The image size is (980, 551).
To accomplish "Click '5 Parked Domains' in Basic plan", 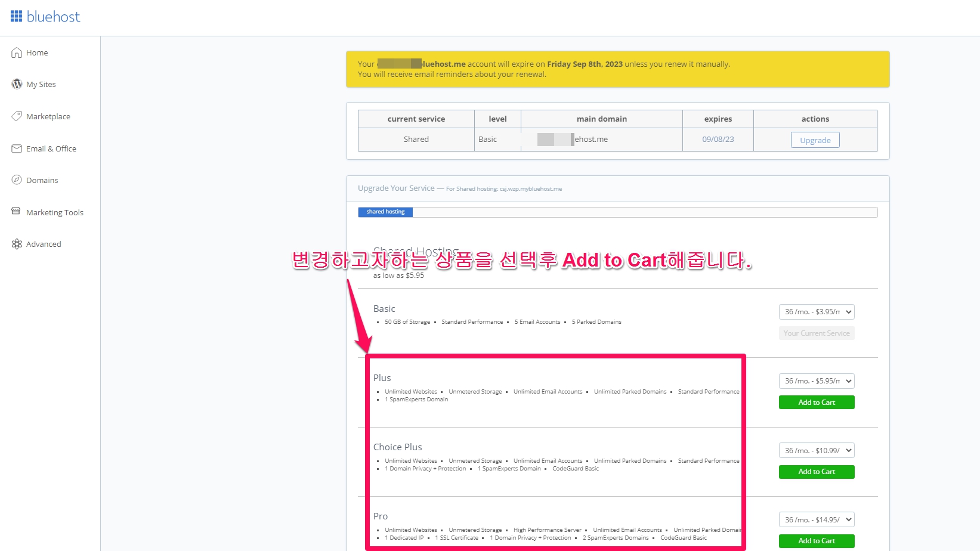I will click(596, 322).
